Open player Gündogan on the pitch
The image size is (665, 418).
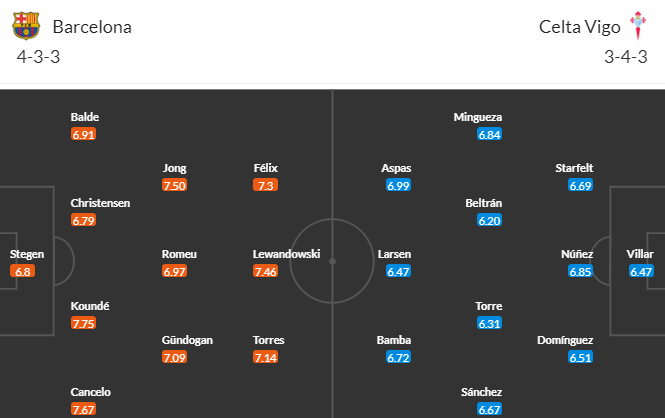tap(187, 340)
